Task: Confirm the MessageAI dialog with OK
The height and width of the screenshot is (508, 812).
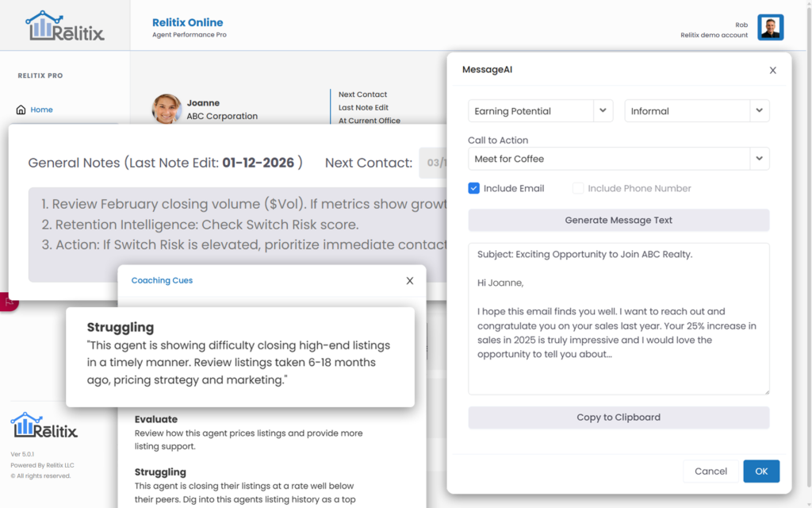Action: 760,471
